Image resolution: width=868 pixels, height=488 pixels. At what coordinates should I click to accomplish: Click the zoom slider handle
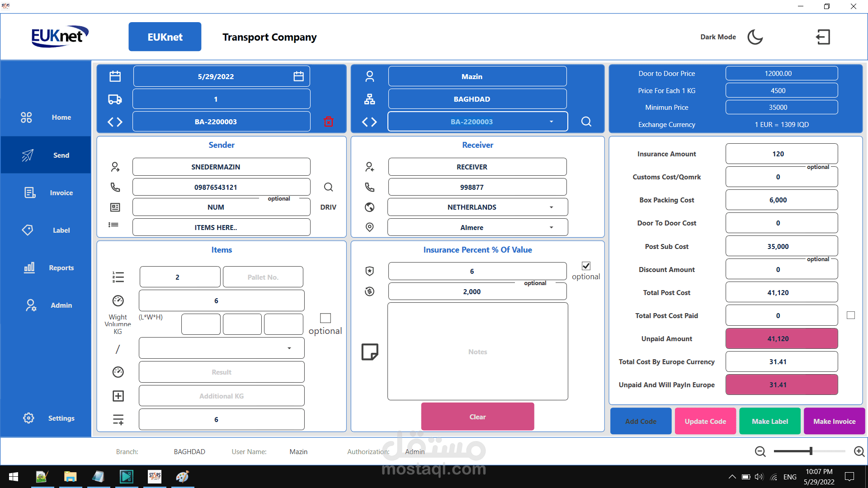[x=811, y=451]
